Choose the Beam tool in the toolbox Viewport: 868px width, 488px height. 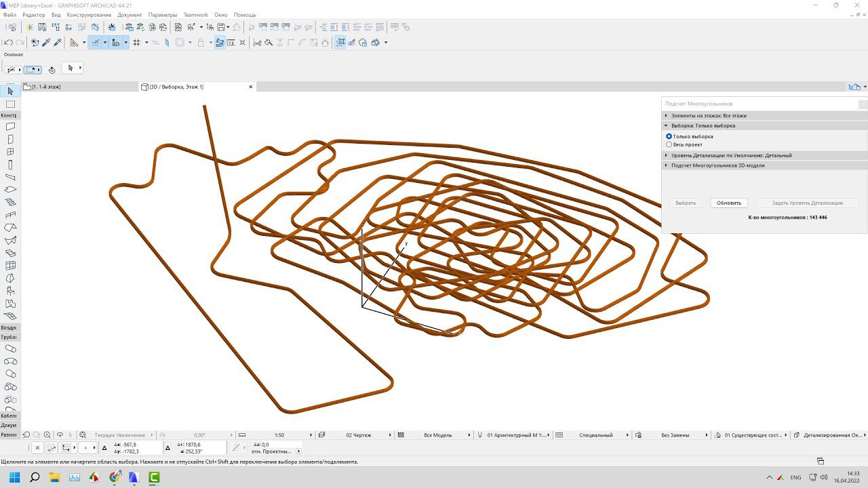click(x=10, y=178)
